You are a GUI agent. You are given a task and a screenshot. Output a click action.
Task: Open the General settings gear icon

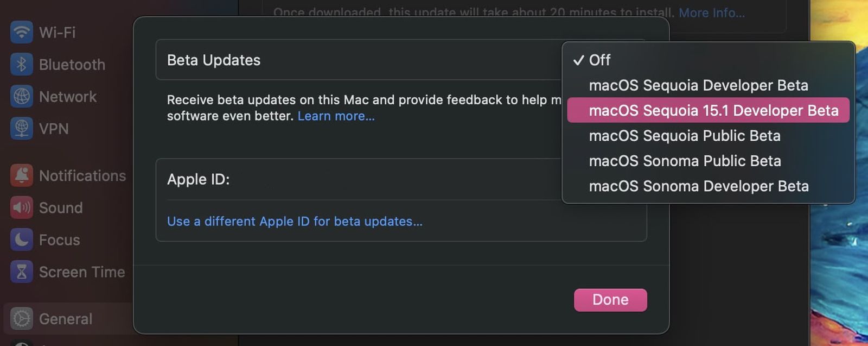coord(21,319)
